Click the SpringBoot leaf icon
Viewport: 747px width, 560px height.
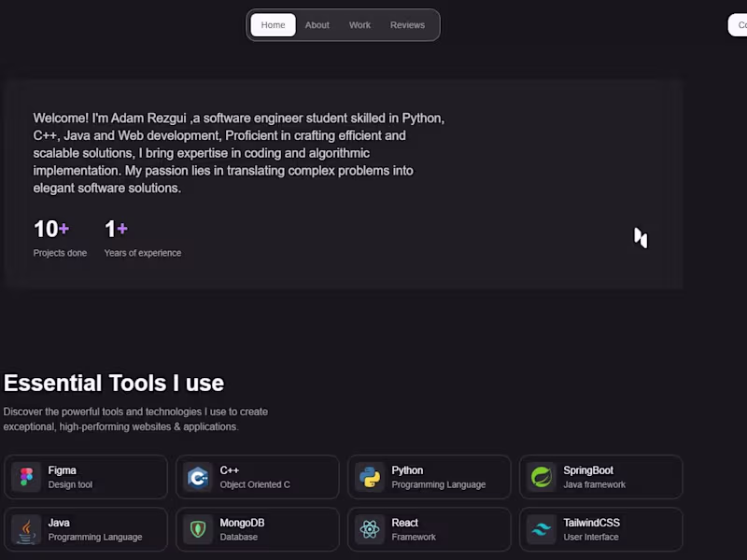click(542, 477)
